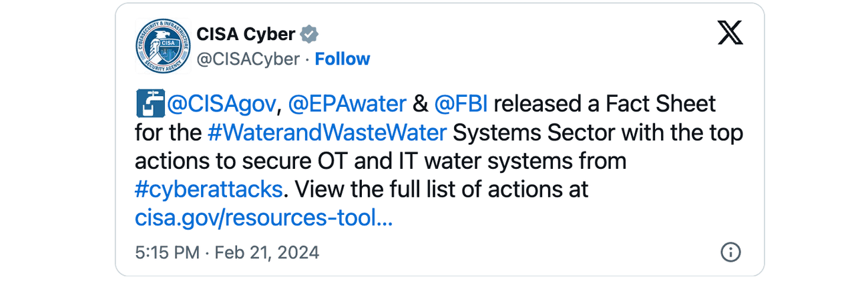Visit the @EPAwater mention
868x281 pixels.
tap(347, 104)
